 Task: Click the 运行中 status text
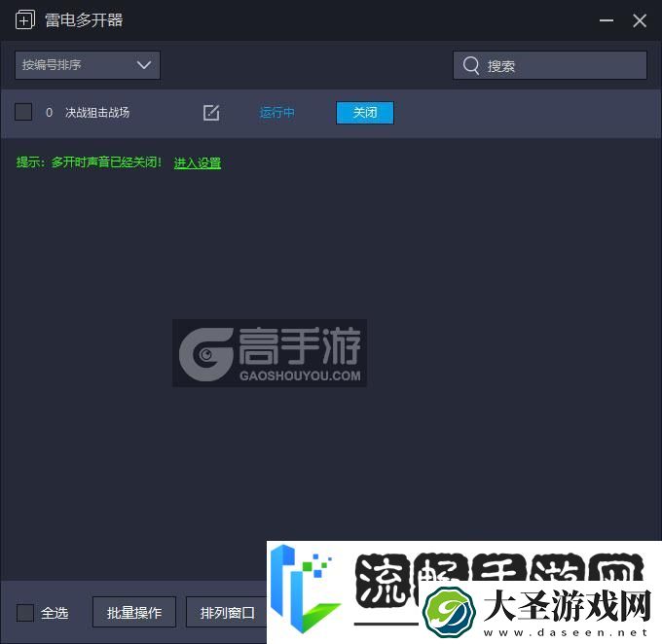(276, 113)
